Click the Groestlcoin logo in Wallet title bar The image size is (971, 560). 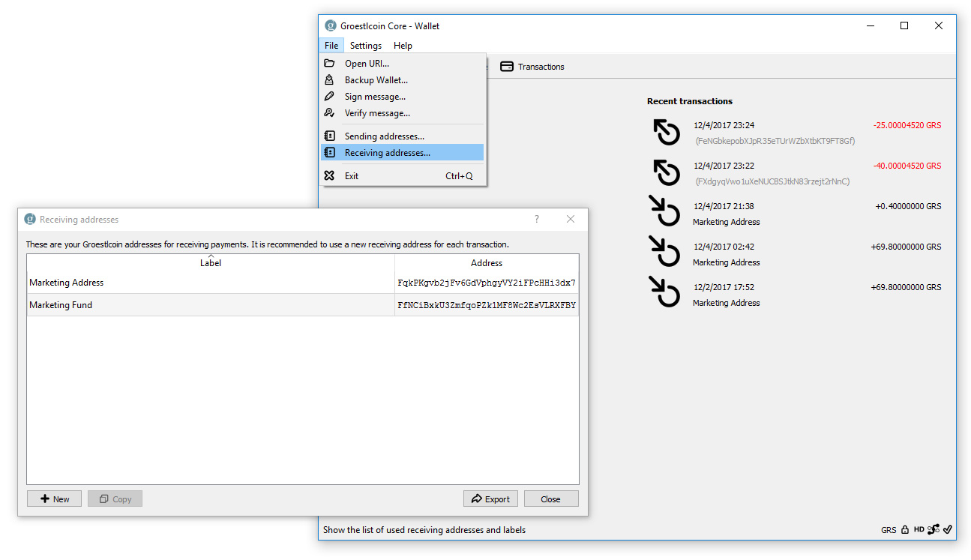point(330,25)
